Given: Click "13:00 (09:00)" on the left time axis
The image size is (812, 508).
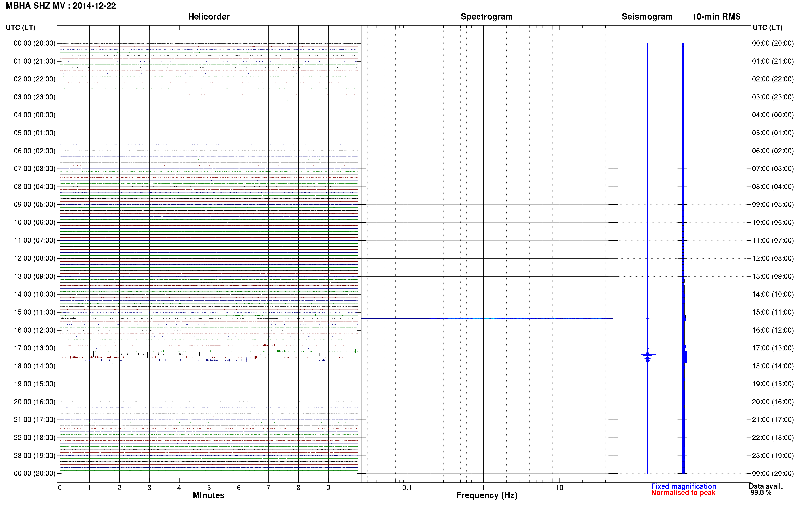Looking at the screenshot, I should tap(35, 277).
